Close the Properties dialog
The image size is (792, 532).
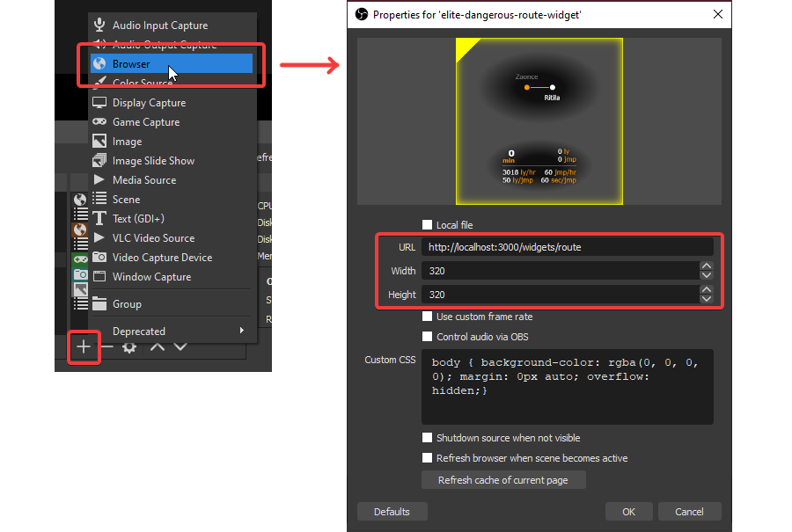coord(718,14)
